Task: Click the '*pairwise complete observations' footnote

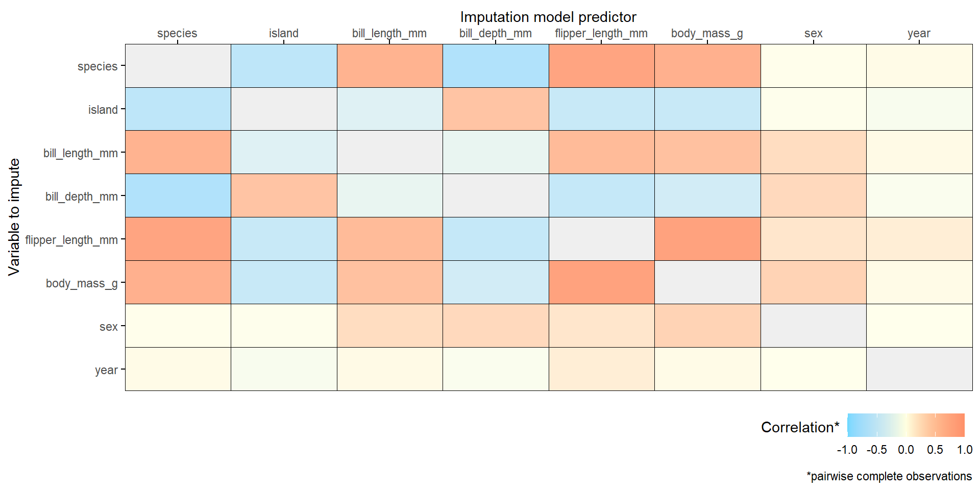Action: click(889, 476)
